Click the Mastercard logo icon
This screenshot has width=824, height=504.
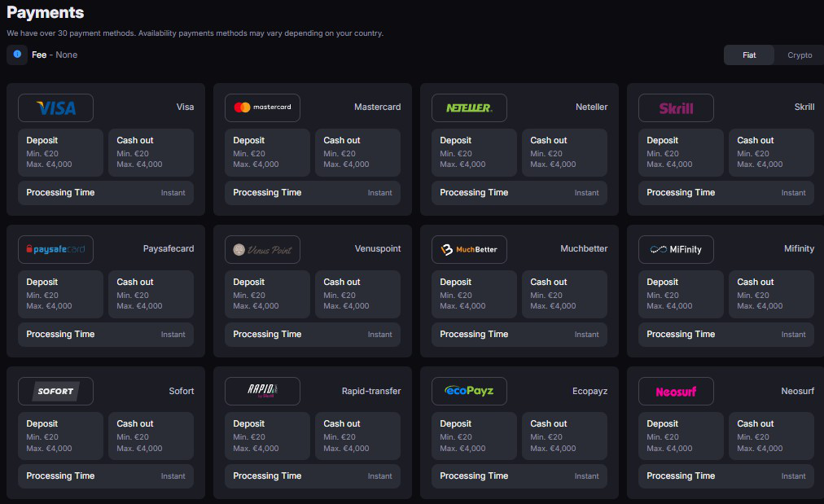[x=262, y=107]
